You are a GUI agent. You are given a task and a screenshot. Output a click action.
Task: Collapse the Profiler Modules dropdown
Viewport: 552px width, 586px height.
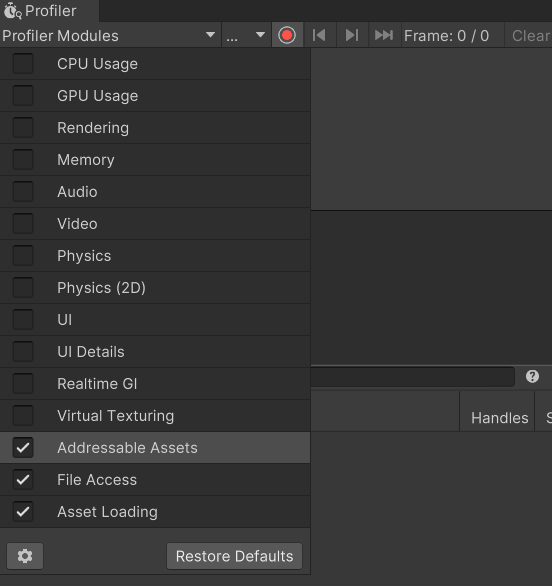click(110, 36)
